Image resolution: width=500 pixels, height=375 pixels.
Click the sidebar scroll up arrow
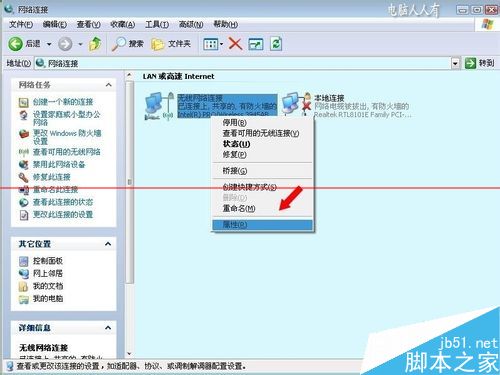coord(129,75)
